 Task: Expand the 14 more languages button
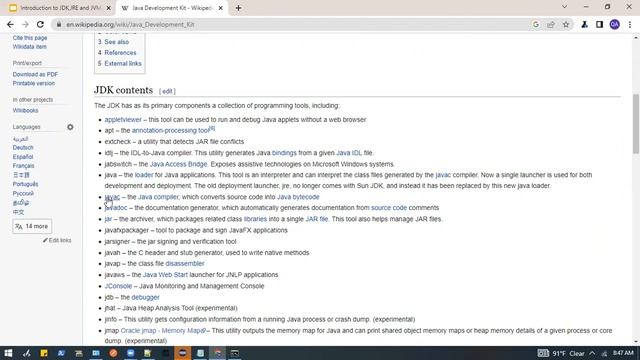point(32,226)
